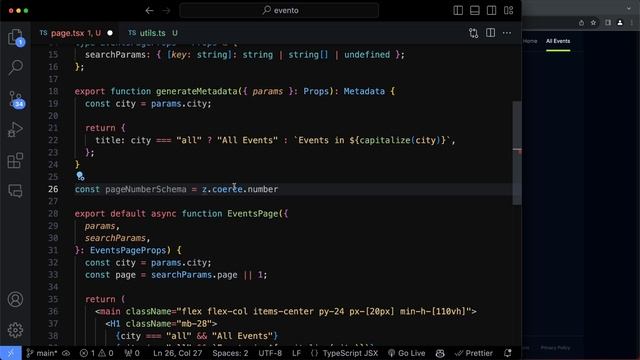This screenshot has width=640, height=360.
Task: Change indentation via Spaces: 2
Action: [x=230, y=353]
